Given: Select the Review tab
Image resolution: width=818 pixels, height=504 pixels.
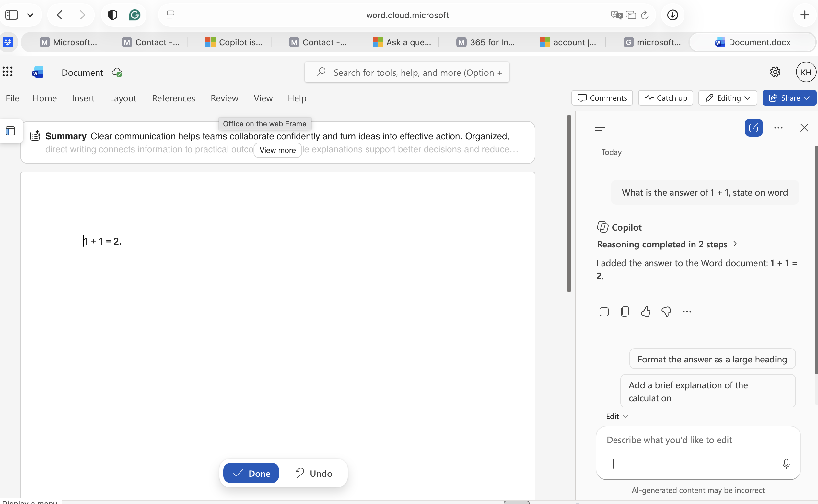Looking at the screenshot, I should (x=224, y=98).
